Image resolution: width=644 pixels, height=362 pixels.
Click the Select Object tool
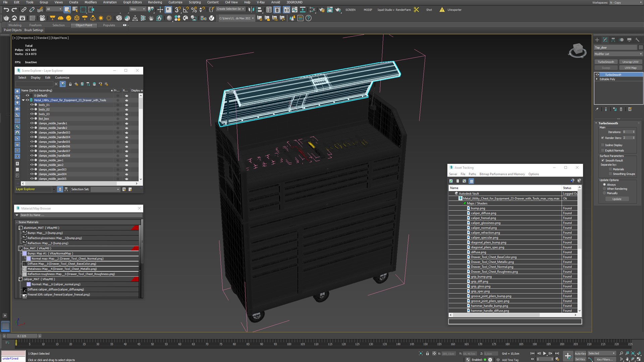coord(67,10)
